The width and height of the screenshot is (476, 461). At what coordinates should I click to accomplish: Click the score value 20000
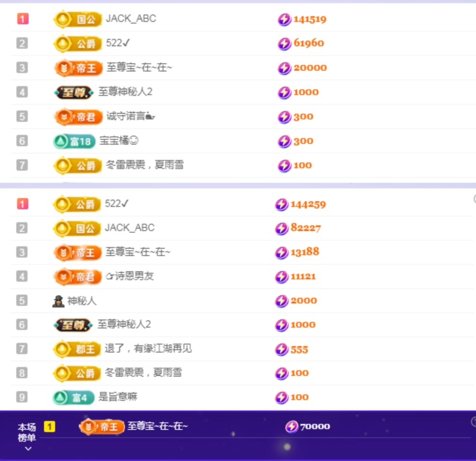pos(310,68)
